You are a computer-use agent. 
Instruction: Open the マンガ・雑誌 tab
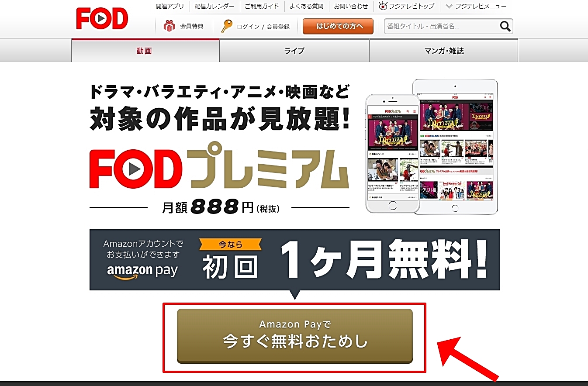point(444,51)
